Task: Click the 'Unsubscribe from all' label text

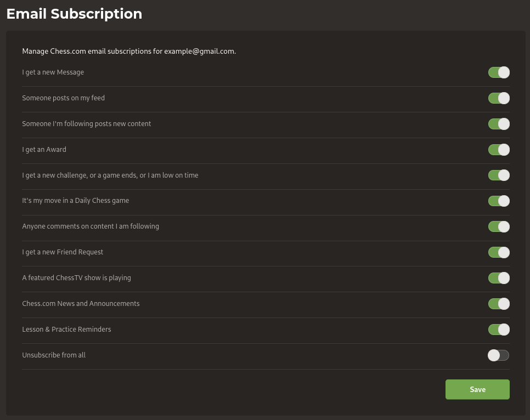Action: click(54, 355)
